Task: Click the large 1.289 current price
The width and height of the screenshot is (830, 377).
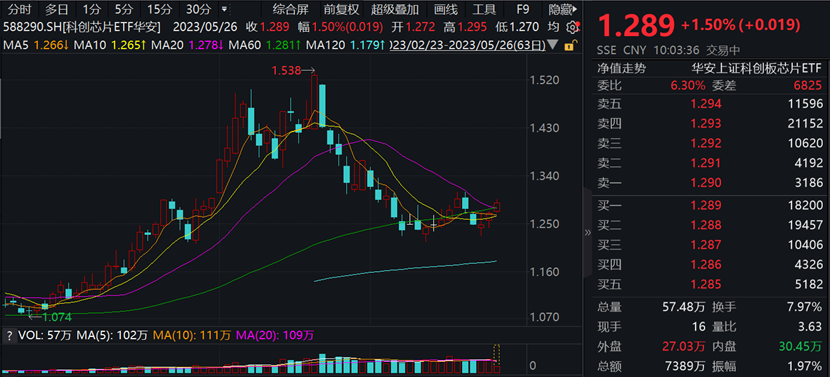Action: pos(636,25)
